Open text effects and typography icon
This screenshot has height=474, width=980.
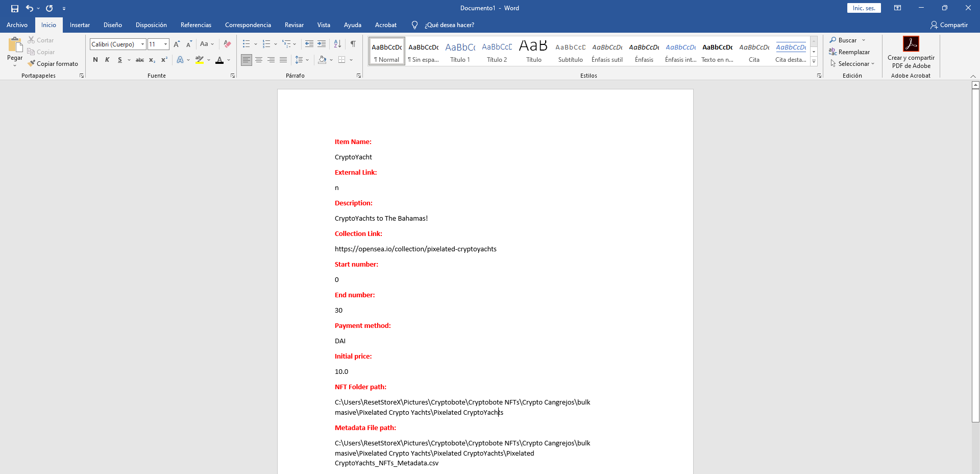click(180, 60)
